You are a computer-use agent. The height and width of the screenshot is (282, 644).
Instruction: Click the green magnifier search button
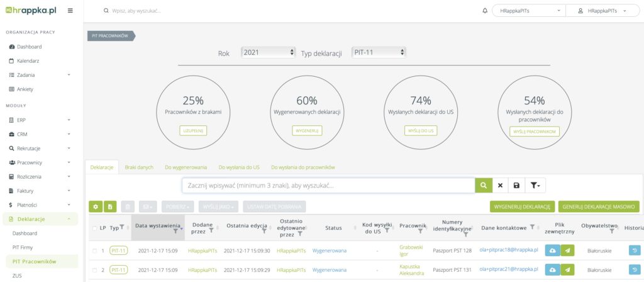tap(483, 185)
